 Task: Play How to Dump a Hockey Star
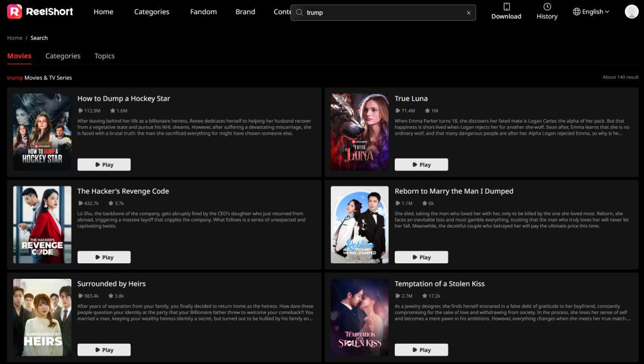tap(104, 164)
